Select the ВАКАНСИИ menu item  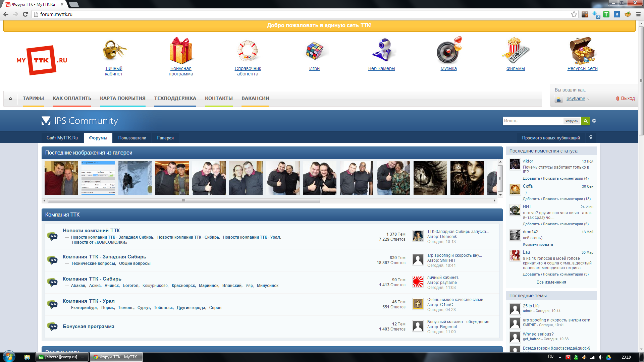pos(255,99)
